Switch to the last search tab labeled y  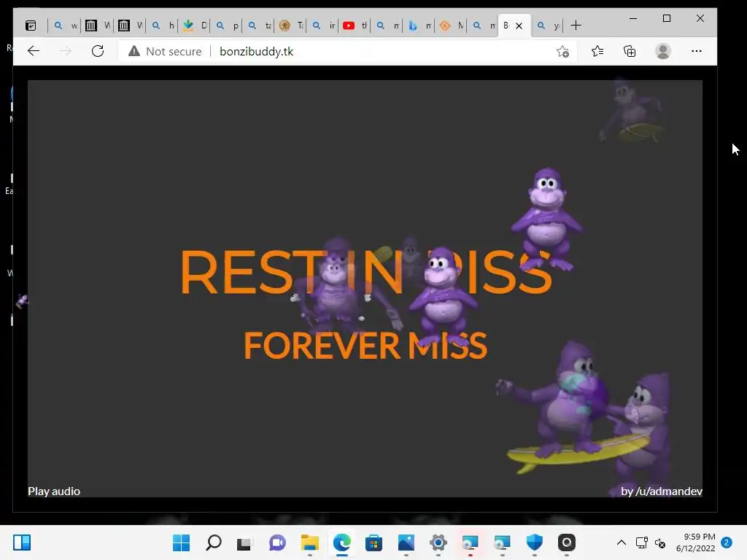pos(548,26)
